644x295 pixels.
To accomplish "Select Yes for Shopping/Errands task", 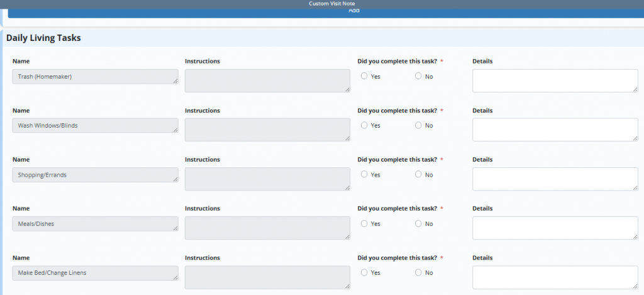I will coord(364,174).
